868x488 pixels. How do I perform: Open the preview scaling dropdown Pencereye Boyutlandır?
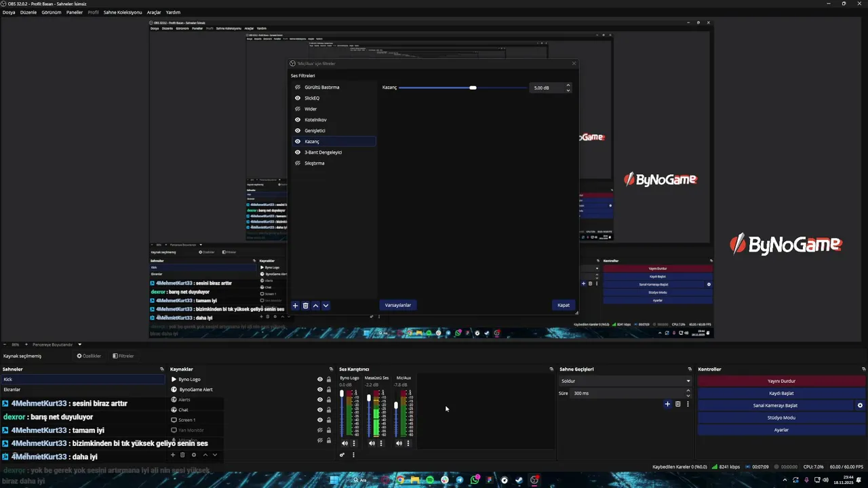56,344
